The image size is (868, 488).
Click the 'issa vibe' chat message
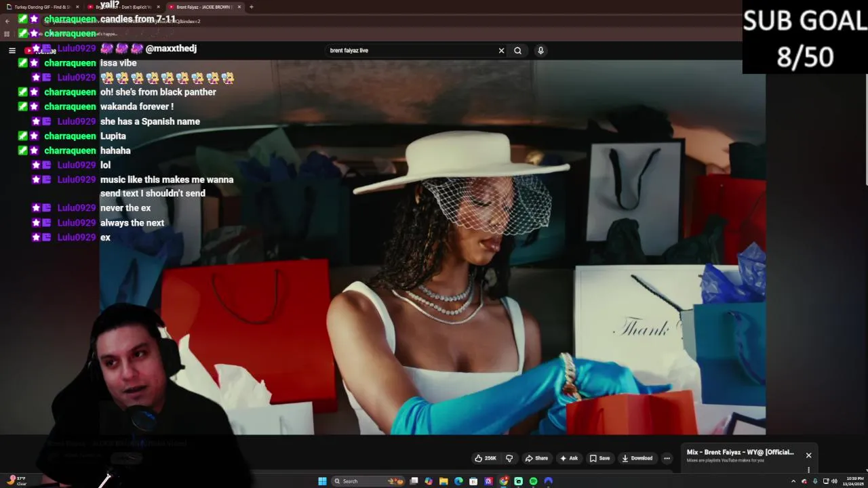pos(119,63)
